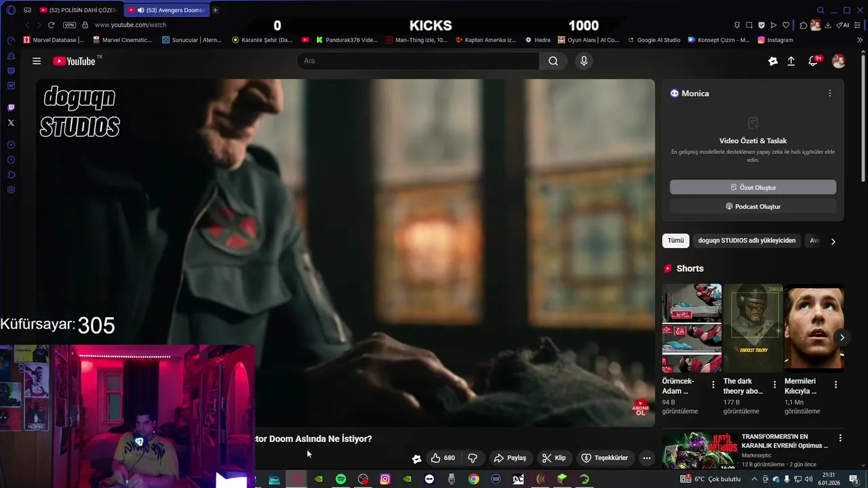This screenshot has height=488, width=868.
Task: Click the 'ABONE OL' subscribe watermark
Action: [x=640, y=407]
